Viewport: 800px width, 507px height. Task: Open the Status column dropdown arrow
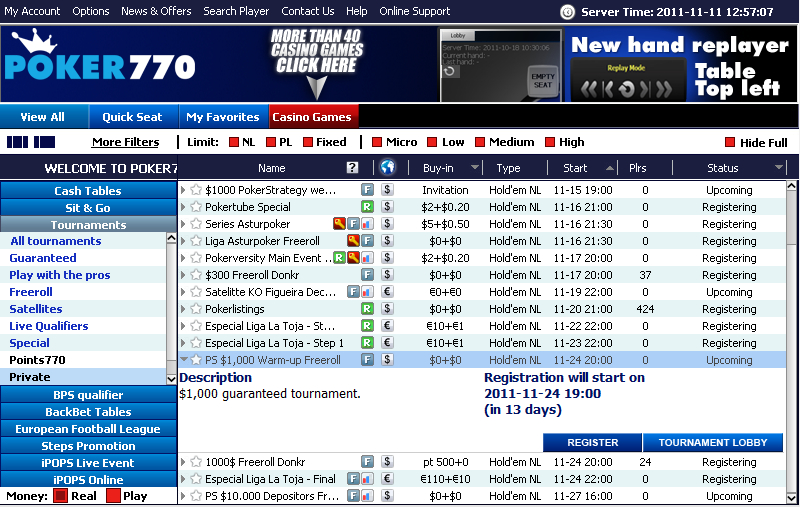pos(779,167)
